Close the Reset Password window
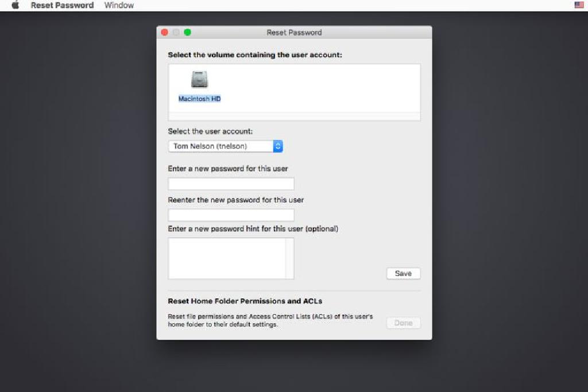 (x=165, y=33)
